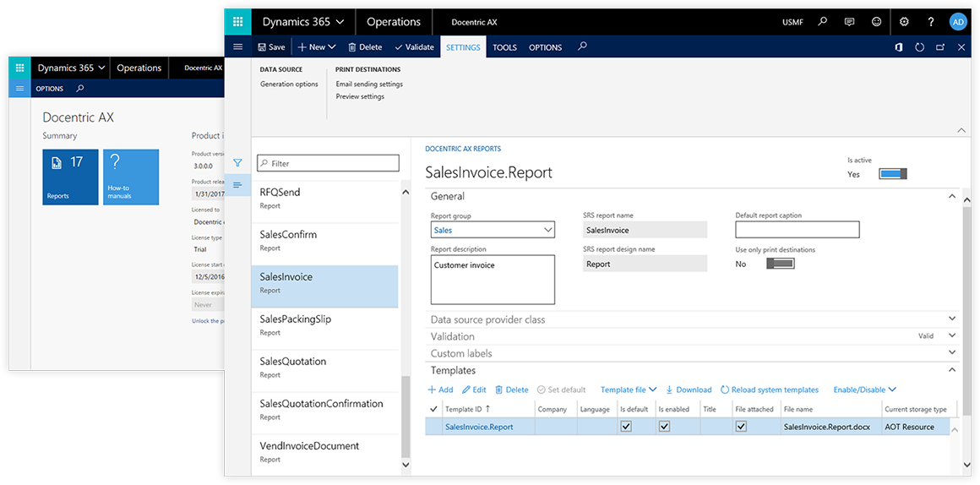The width and height of the screenshot is (980, 485).
Task: Toggle the Is default checkbox
Action: 626,427
